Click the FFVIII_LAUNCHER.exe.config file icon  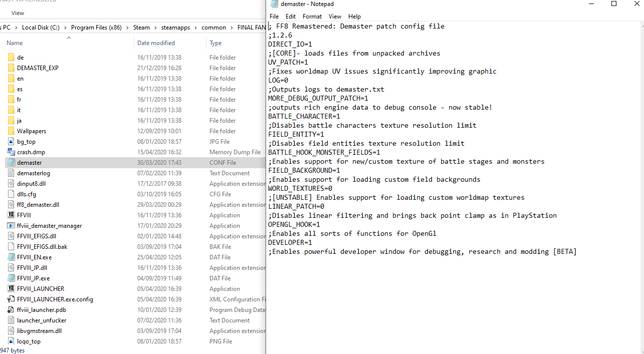[11, 299]
